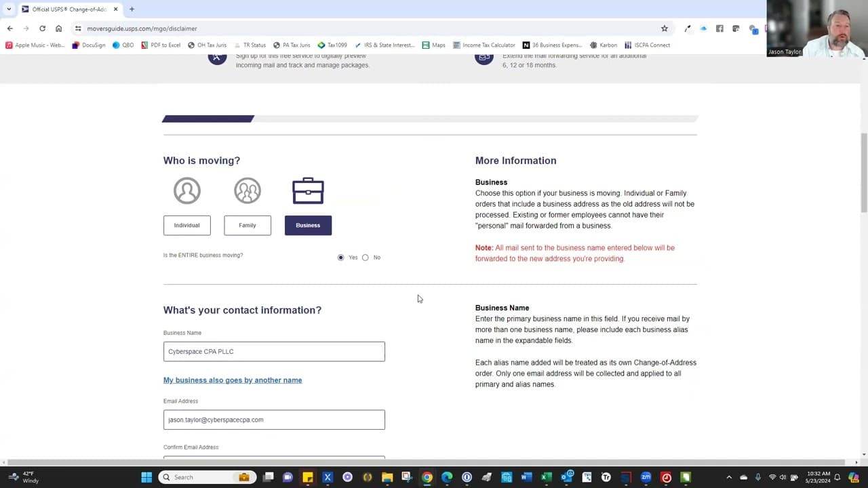Select the Individual person icon
Image resolution: width=868 pixels, height=488 pixels.
coord(186,191)
